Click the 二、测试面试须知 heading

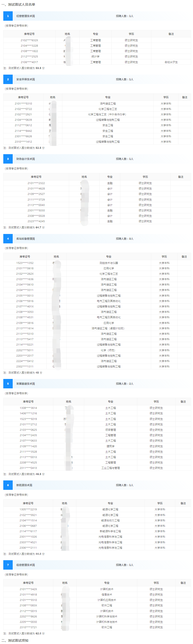15,640
